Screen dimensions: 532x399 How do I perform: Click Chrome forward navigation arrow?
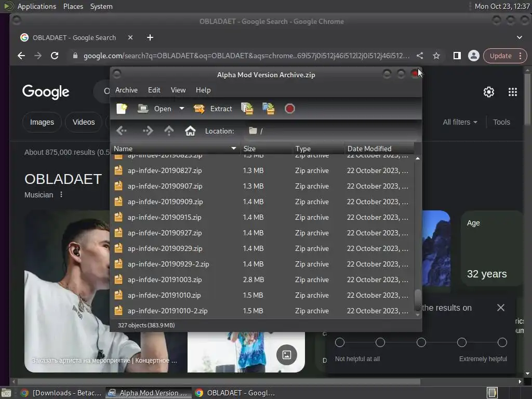pos(37,56)
